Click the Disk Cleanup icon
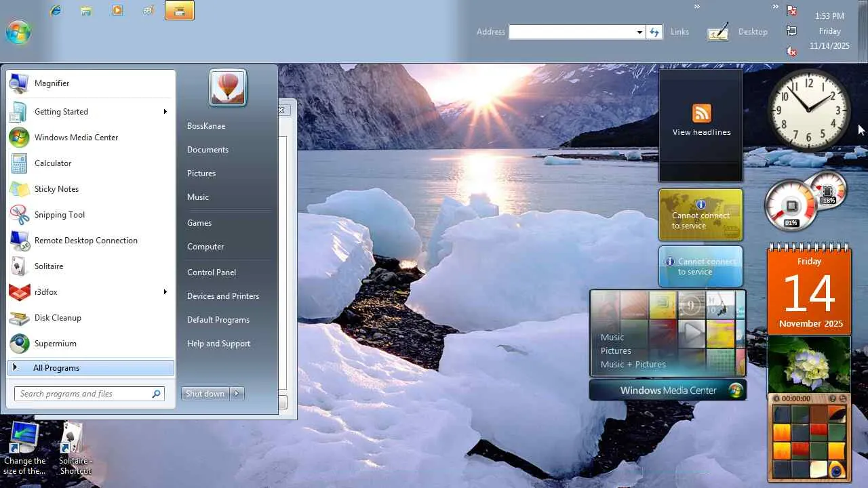The image size is (868, 488). click(x=19, y=317)
